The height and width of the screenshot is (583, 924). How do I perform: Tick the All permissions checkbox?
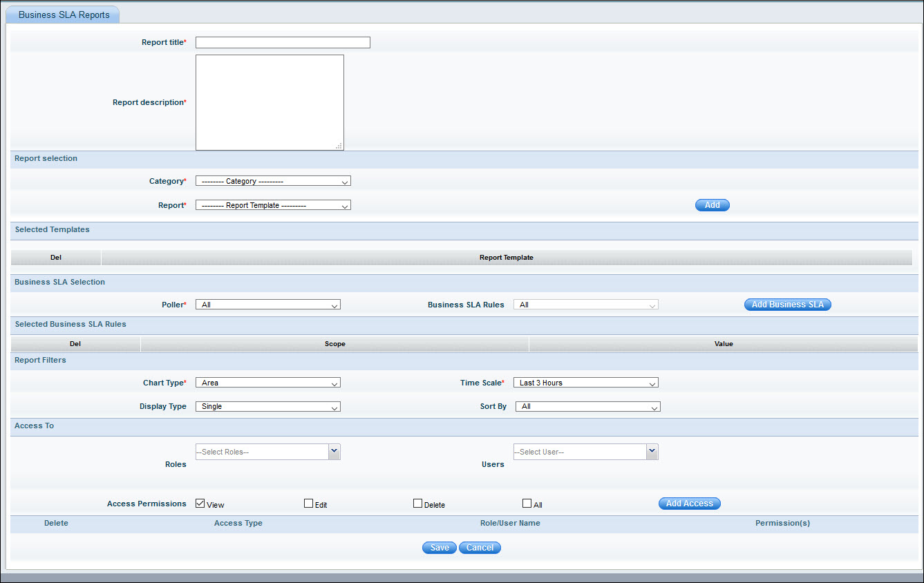[527, 504]
